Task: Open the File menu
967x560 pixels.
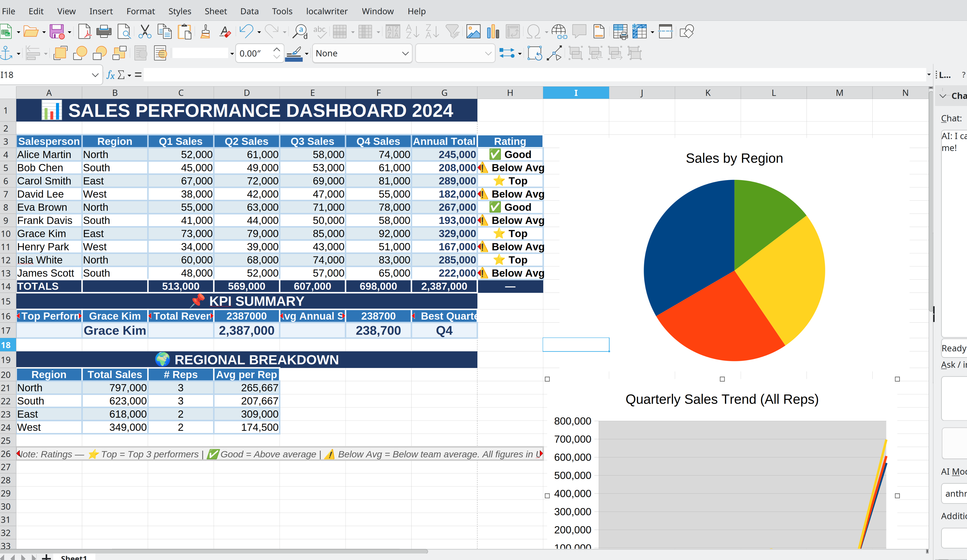Action: (x=9, y=11)
